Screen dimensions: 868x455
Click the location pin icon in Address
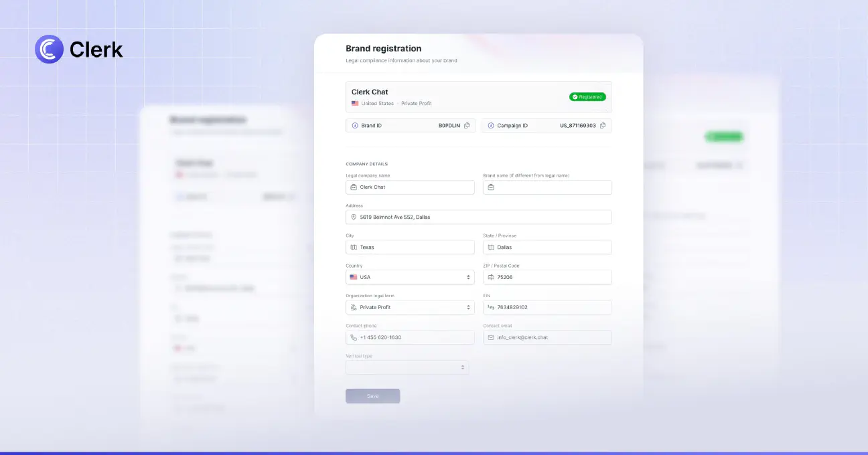[x=354, y=217]
